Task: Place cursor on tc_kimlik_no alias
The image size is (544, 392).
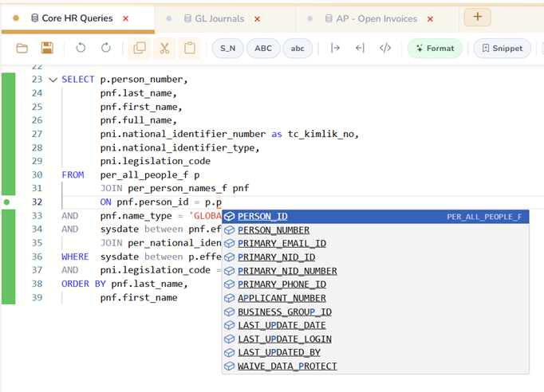Action: (x=321, y=134)
